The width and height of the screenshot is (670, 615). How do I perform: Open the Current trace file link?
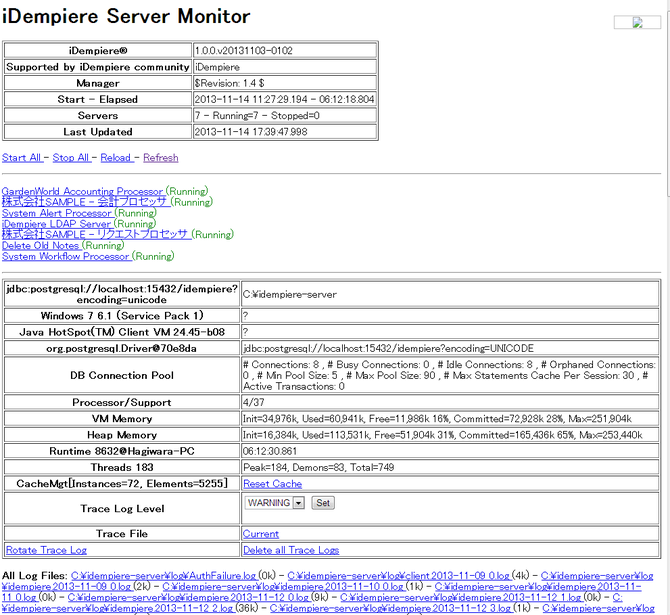(261, 534)
